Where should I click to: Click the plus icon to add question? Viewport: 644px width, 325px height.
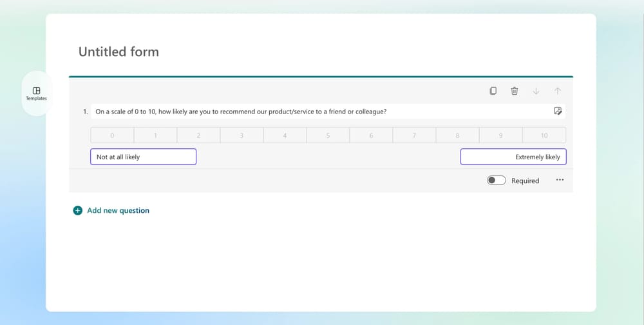point(78,210)
